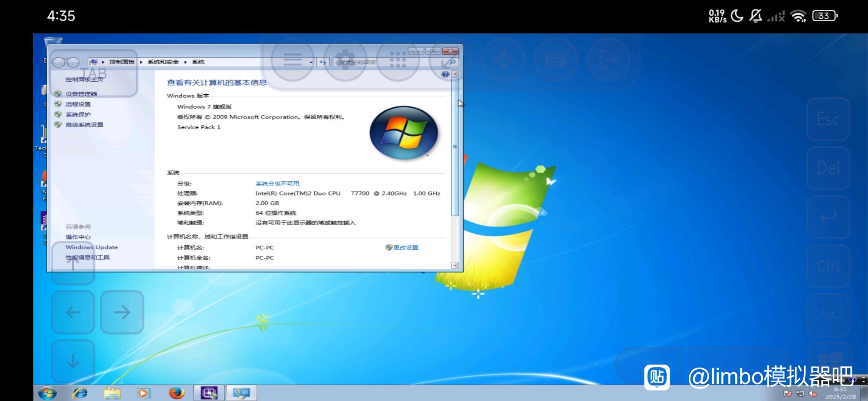Click the scrollbar up arrow
The height and width of the screenshot is (401, 868).
point(455,74)
